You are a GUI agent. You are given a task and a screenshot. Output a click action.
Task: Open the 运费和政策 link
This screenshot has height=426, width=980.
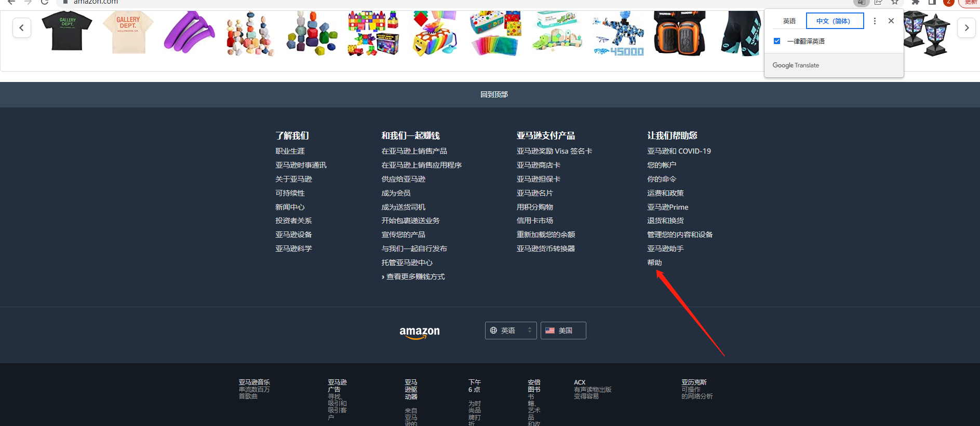pos(665,193)
